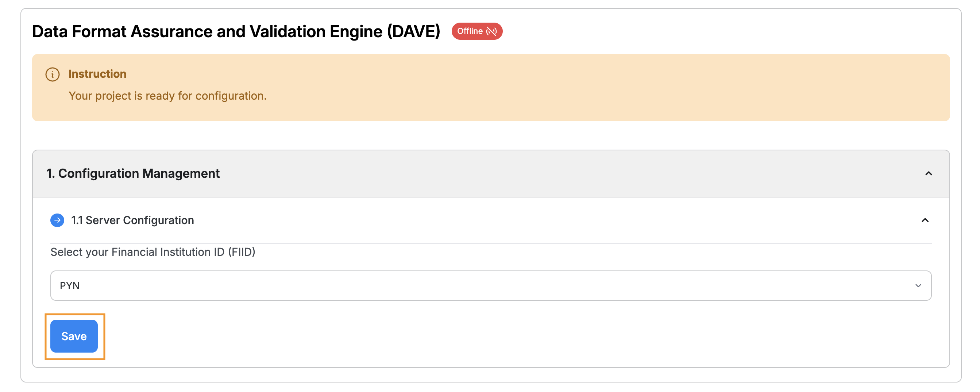Click the chevron to the right of 1.1 Server Configuration
Viewport: 980px width, 392px height.
(925, 220)
